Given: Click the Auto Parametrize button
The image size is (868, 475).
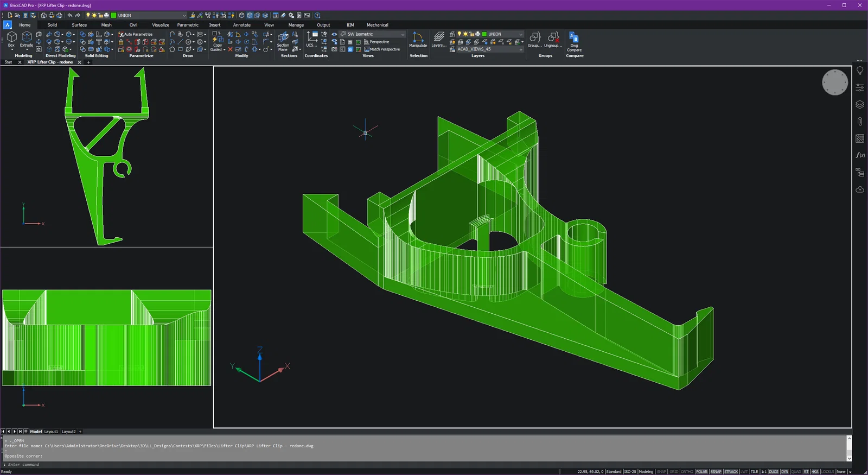Looking at the screenshot, I should (x=136, y=34).
